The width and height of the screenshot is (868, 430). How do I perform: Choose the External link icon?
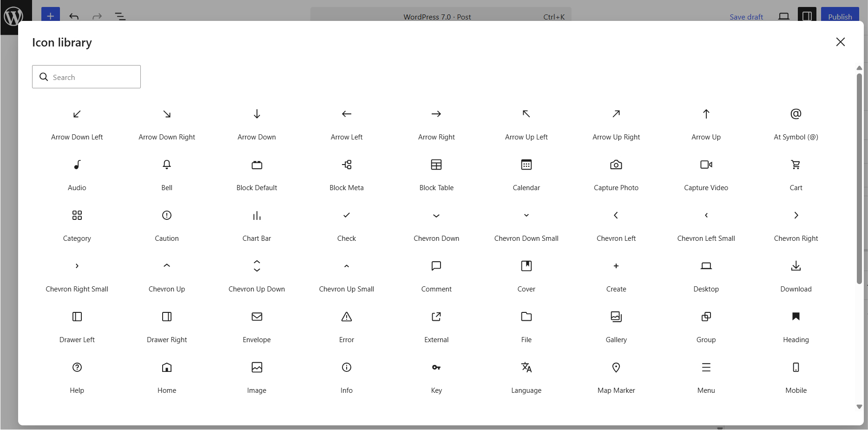tap(436, 317)
